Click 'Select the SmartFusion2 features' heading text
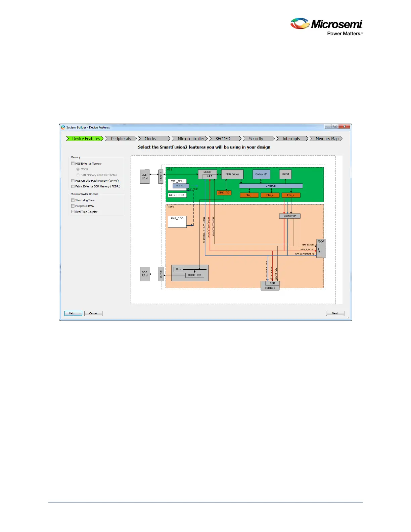This screenshot has width=411, height=532. click(204, 147)
